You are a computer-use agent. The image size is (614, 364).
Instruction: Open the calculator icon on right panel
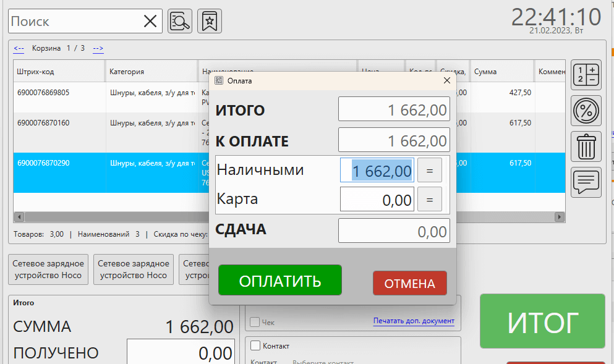[586, 75]
